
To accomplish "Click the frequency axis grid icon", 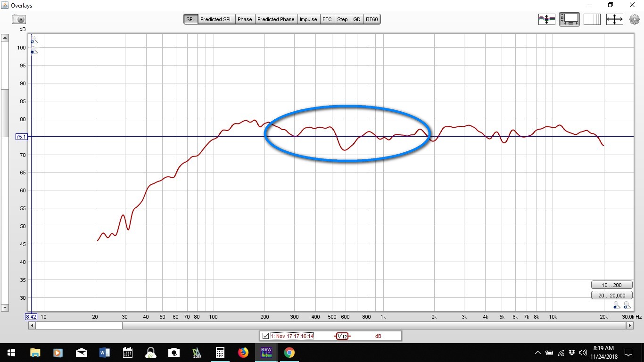I will [592, 19].
